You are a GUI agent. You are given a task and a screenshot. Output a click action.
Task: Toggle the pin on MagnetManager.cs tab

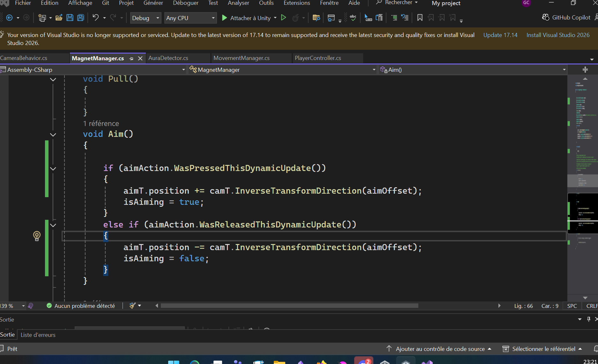131,58
